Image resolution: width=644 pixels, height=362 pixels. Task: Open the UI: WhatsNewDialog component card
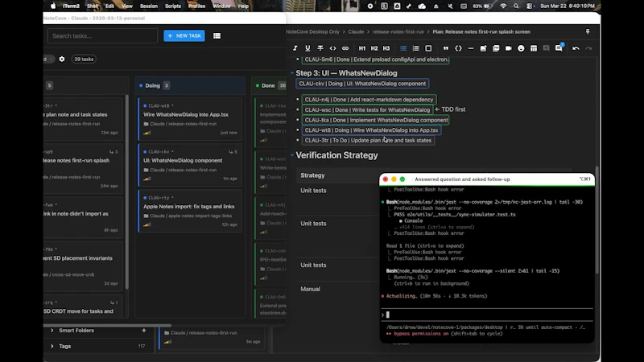pos(190,165)
